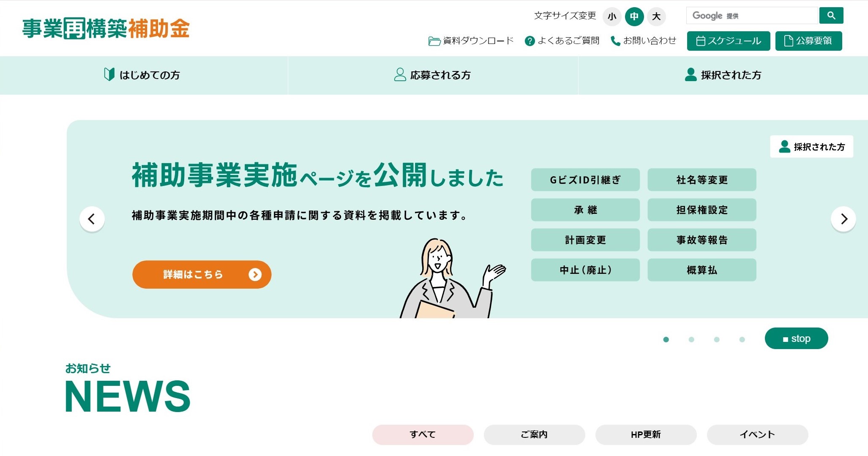
Task: Open the 採択された方 navigation menu
Action: coord(723,75)
